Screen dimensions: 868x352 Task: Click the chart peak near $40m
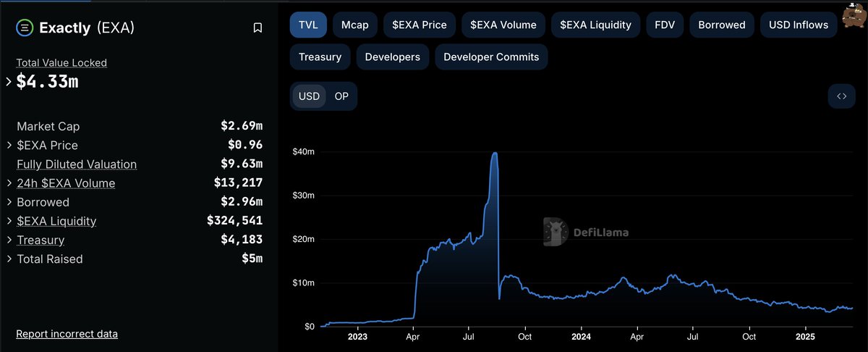(x=495, y=154)
